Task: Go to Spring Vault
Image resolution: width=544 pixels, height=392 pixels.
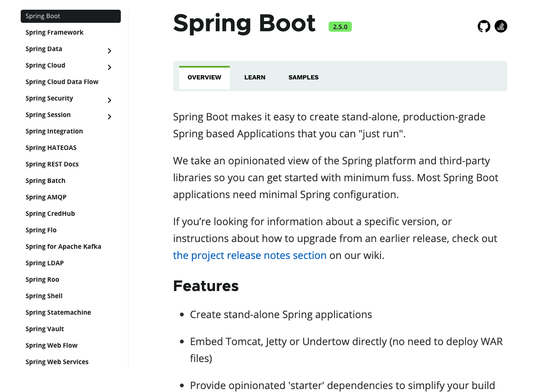Action: coord(45,329)
